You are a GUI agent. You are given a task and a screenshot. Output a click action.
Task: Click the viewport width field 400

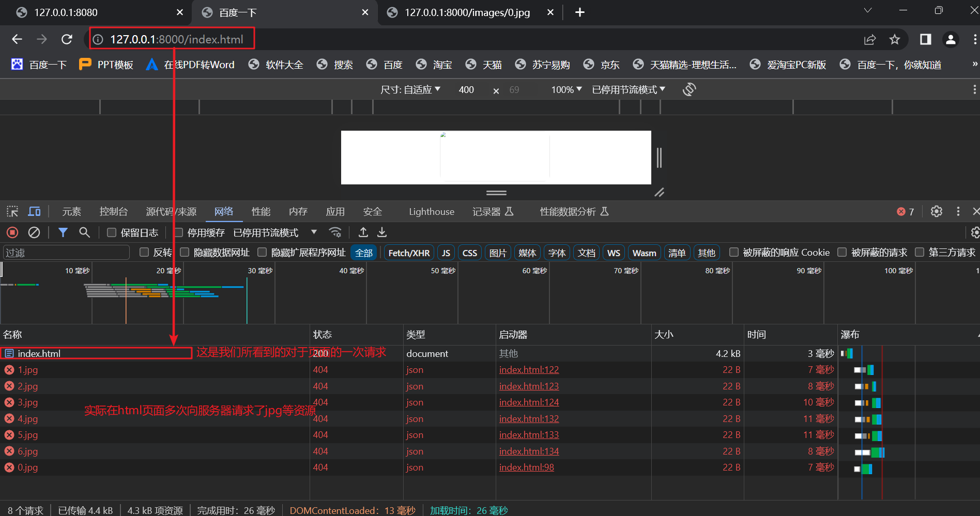coord(466,90)
